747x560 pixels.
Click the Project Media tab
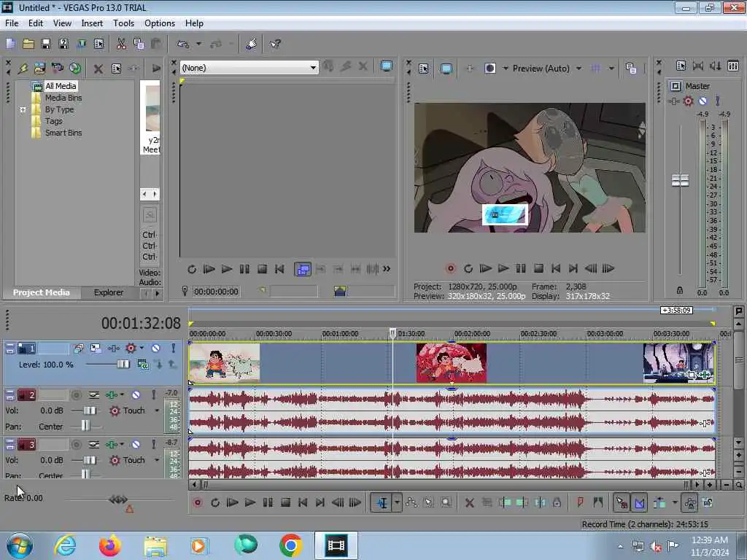[x=41, y=292]
